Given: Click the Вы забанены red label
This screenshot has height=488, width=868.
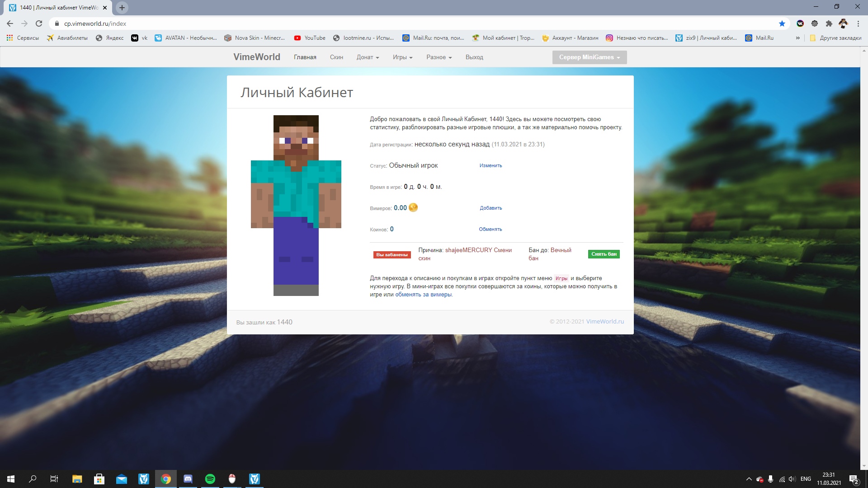Looking at the screenshot, I should tap(392, 255).
